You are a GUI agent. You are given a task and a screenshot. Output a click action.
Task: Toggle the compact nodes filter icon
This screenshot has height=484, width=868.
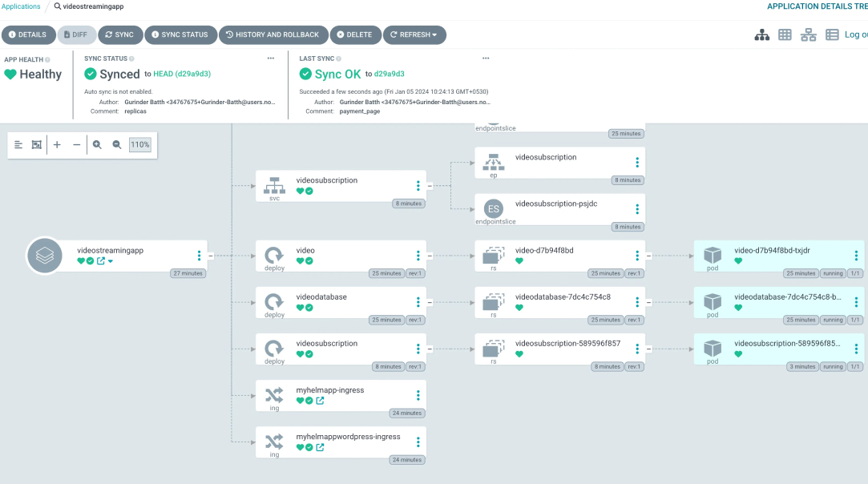click(18, 145)
